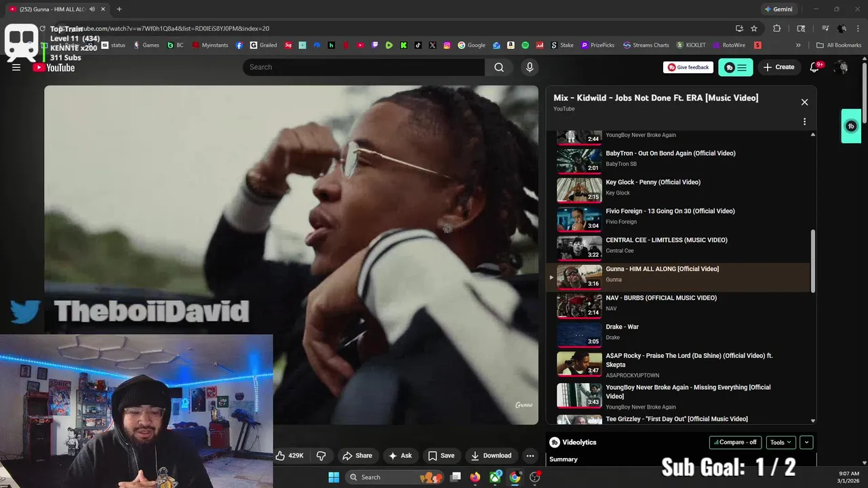This screenshot has height=488, width=868.
Task: Open the Myinstants bookmark
Action: (211, 45)
